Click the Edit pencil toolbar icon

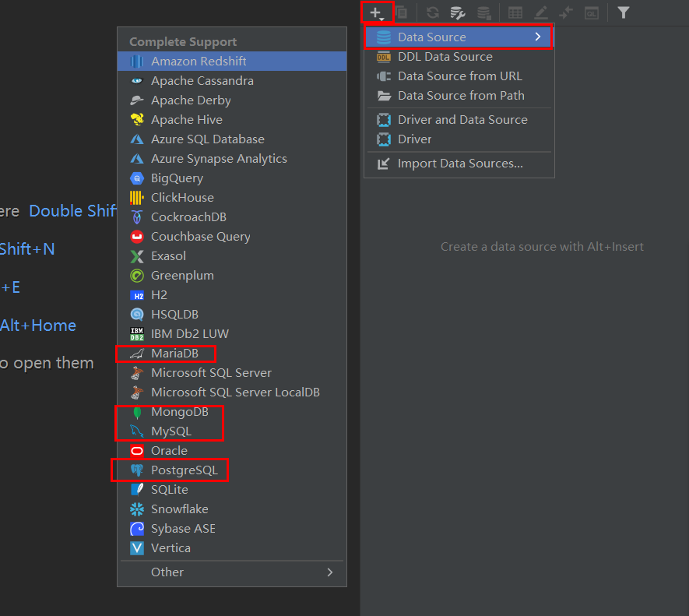coord(540,13)
